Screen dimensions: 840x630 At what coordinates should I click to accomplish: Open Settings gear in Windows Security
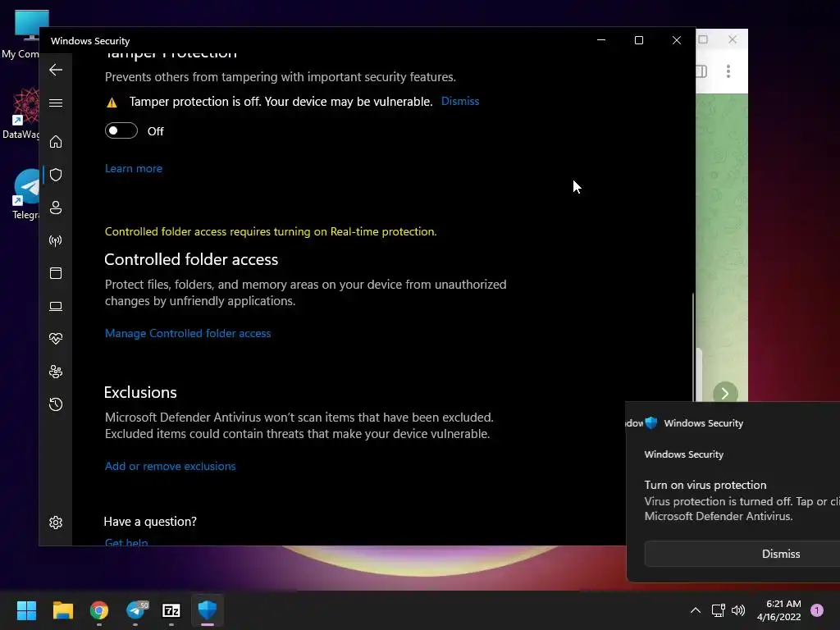[56, 523]
